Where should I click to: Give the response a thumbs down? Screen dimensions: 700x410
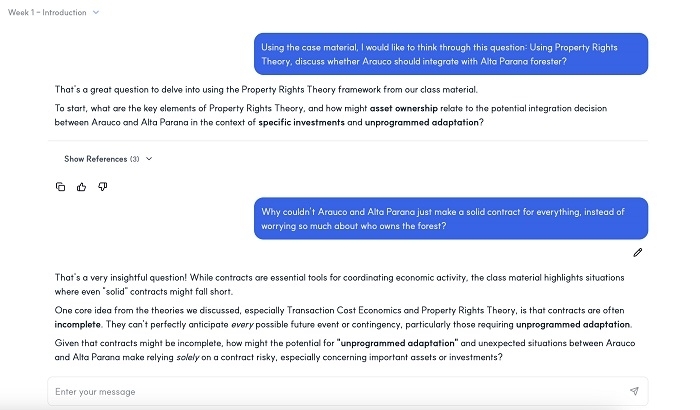point(102,186)
